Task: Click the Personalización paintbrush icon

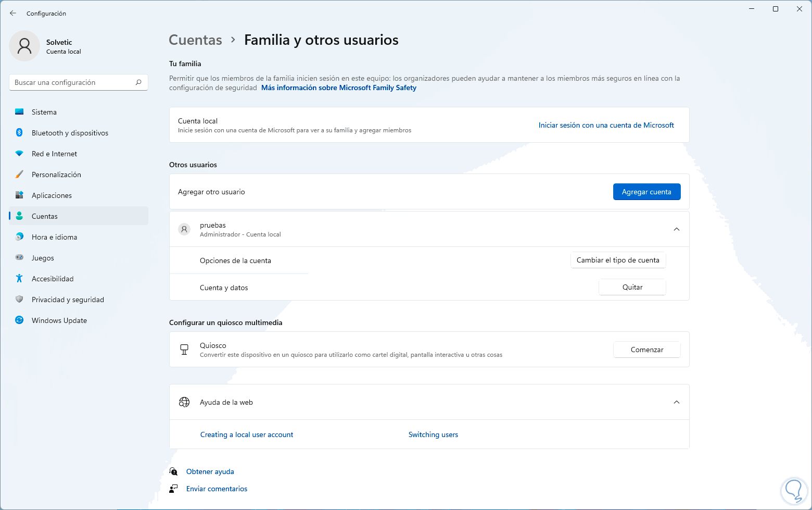Action: pyautogui.click(x=19, y=175)
